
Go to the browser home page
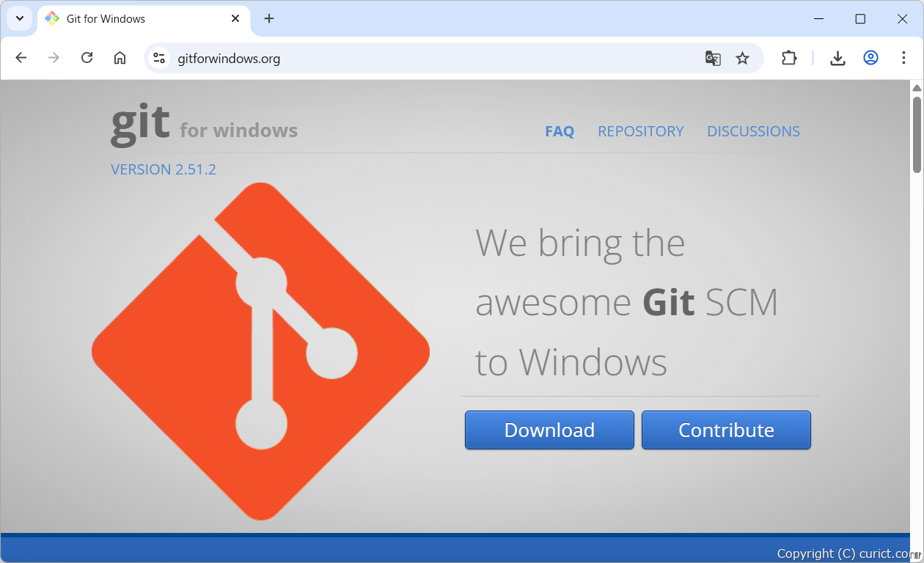pyautogui.click(x=120, y=58)
